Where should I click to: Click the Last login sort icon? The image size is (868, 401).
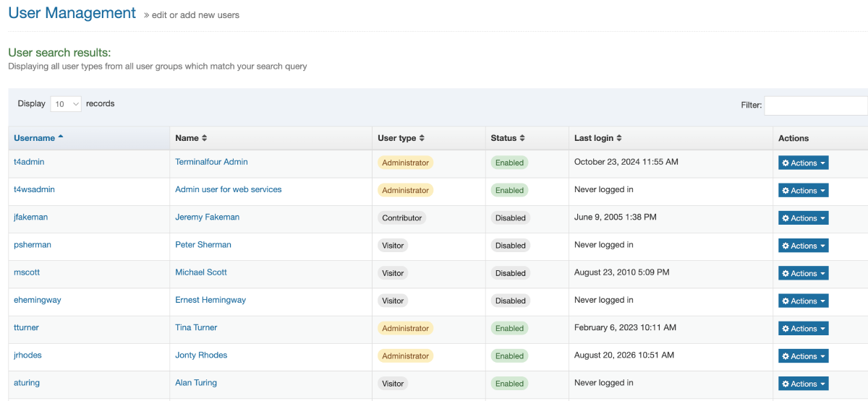pyautogui.click(x=619, y=138)
